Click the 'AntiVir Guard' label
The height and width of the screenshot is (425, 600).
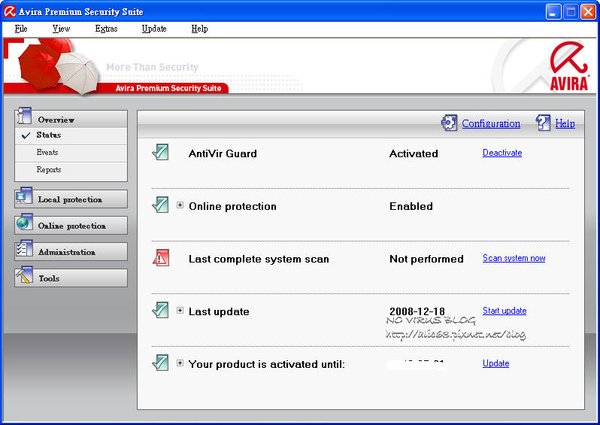pyautogui.click(x=223, y=154)
